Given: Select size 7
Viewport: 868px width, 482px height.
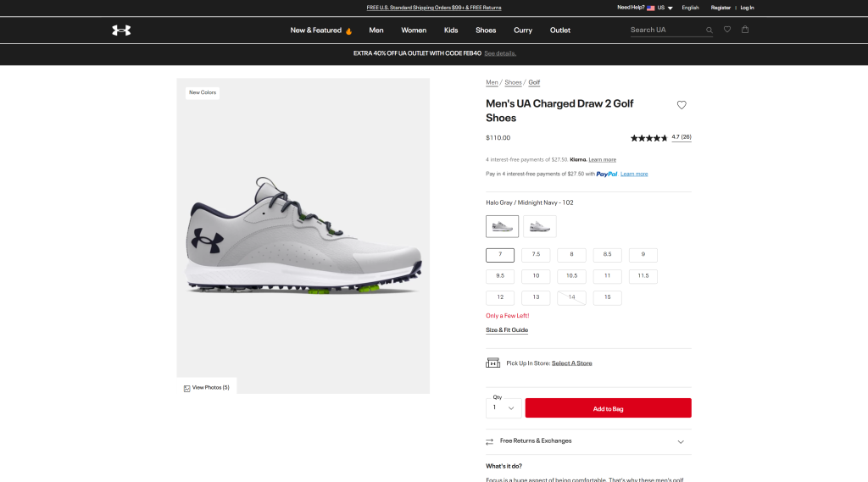Looking at the screenshot, I should click(x=500, y=255).
